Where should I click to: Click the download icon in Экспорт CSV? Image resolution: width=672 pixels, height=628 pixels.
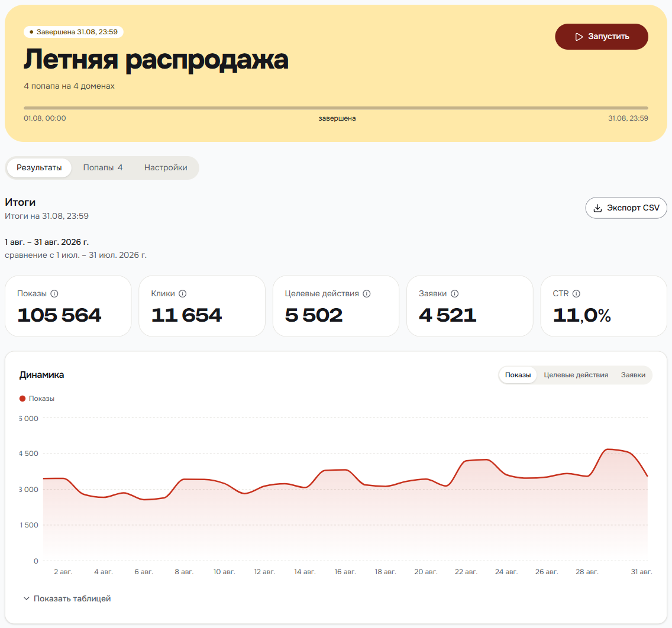tap(597, 208)
